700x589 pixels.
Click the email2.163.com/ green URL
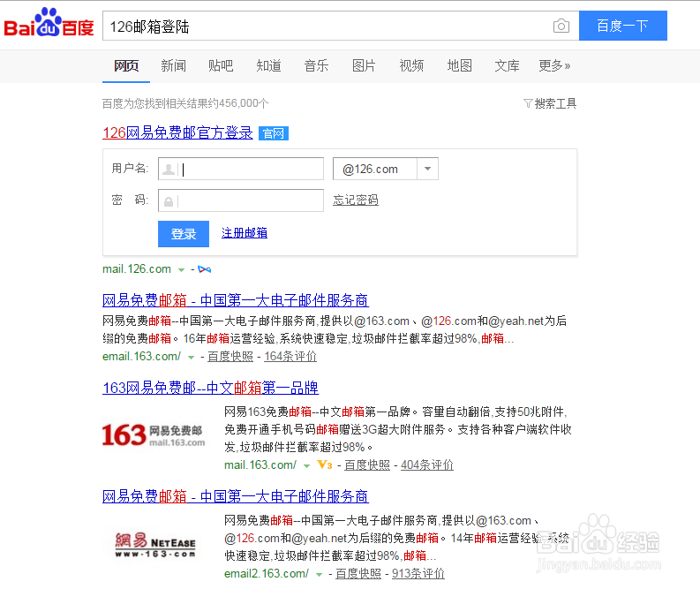pyautogui.click(x=267, y=573)
